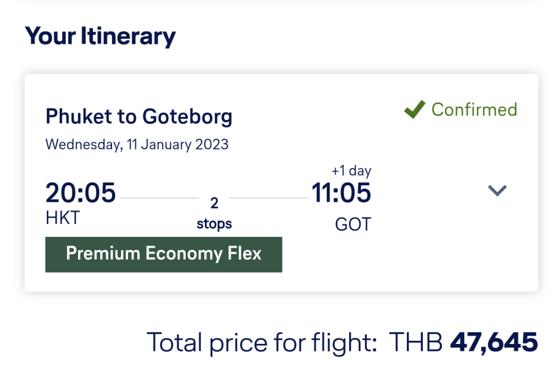Screen dimensions: 554x392
Task: Click the line right of 2 stops
Action: pos(268,198)
